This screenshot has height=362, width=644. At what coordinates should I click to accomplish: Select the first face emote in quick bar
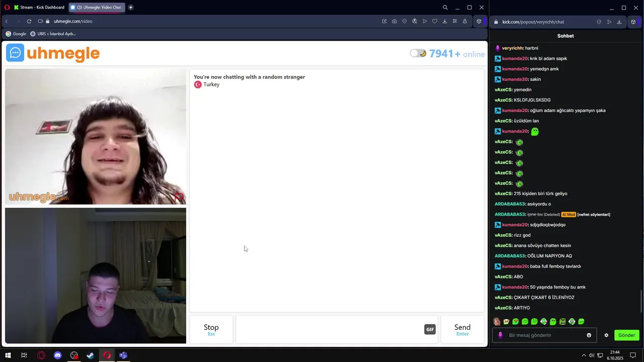click(497, 322)
